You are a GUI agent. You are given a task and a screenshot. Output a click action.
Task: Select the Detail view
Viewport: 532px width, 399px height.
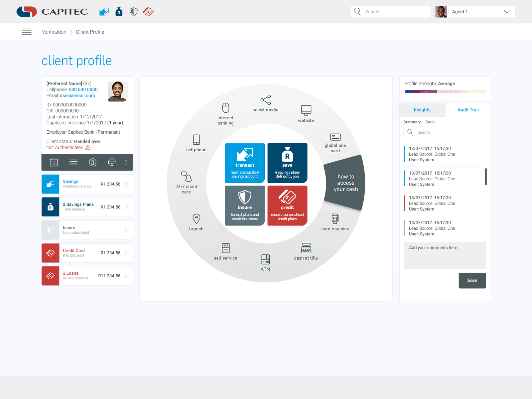pyautogui.click(x=430, y=122)
